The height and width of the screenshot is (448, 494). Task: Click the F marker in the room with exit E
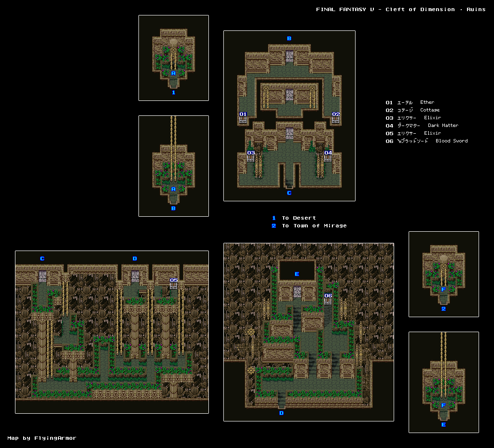444,406
